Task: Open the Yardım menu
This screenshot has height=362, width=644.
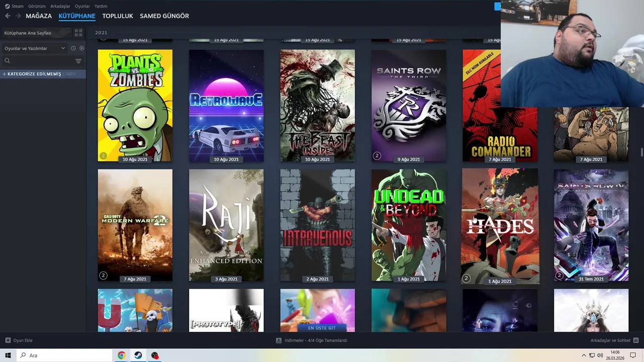Action: [x=101, y=6]
